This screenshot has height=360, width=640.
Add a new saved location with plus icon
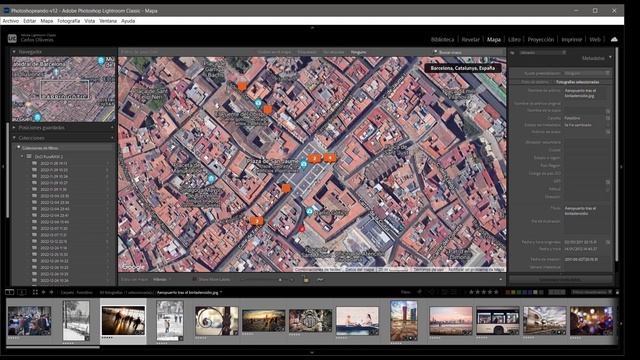(112, 128)
